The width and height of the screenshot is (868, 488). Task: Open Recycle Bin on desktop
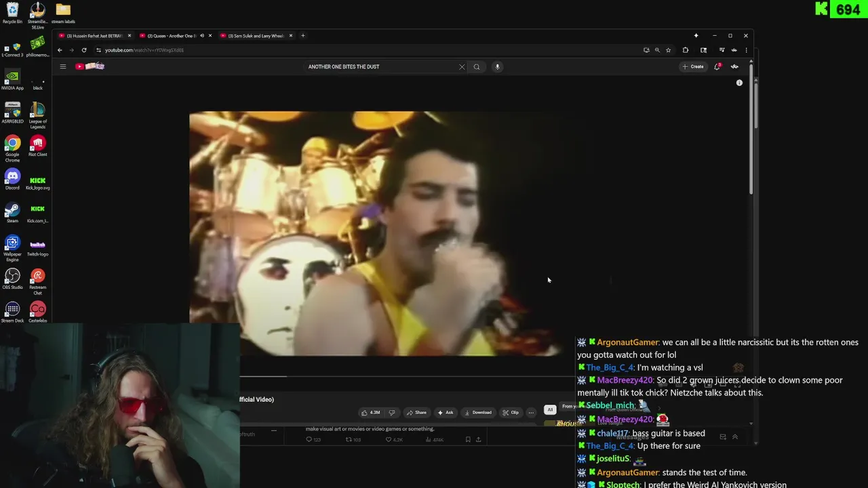[x=12, y=13]
